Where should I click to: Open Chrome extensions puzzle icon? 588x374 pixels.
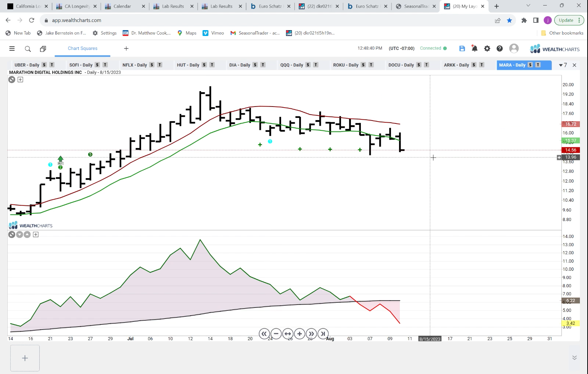(x=524, y=20)
